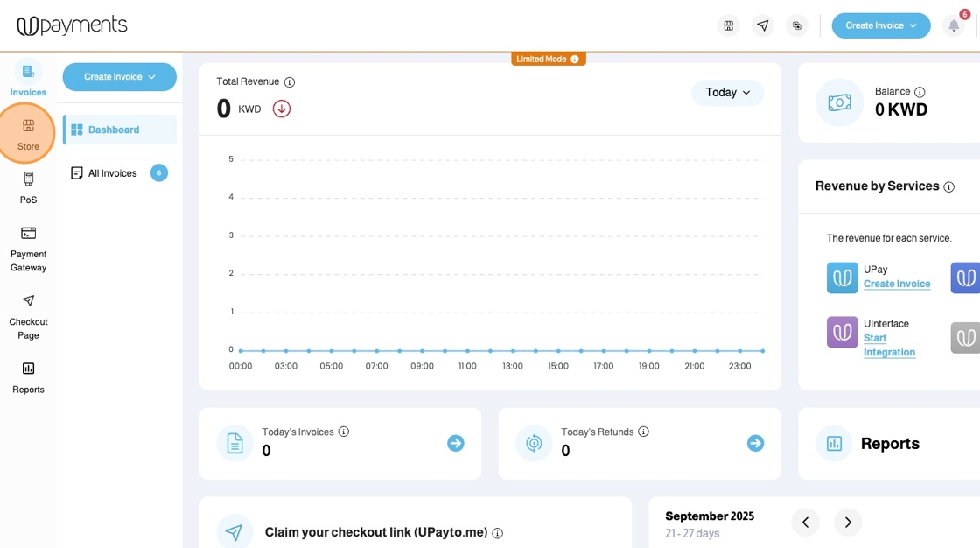Click the store icon in top header
The image size is (980, 548).
click(728, 25)
